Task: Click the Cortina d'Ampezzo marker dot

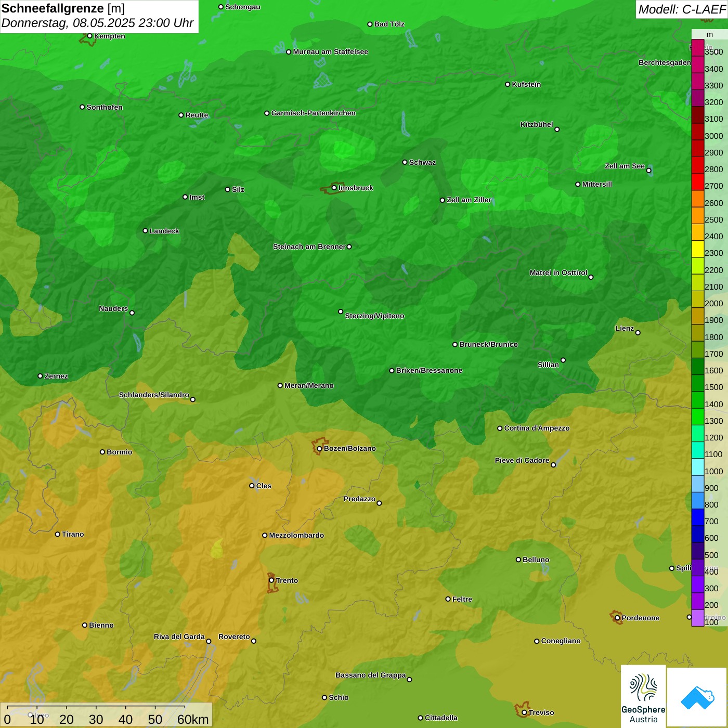Action: point(500,428)
